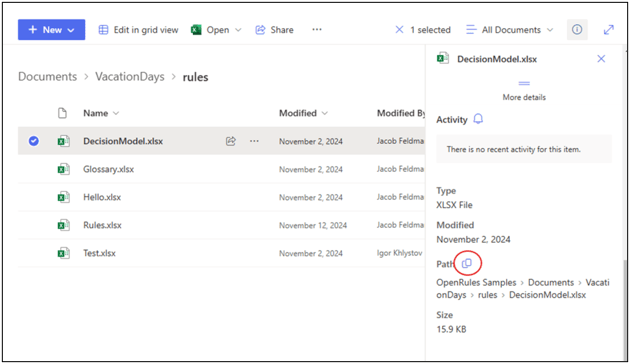Image resolution: width=629 pixels, height=363 pixels.
Task: Click the Excel Open button
Action: (210, 30)
